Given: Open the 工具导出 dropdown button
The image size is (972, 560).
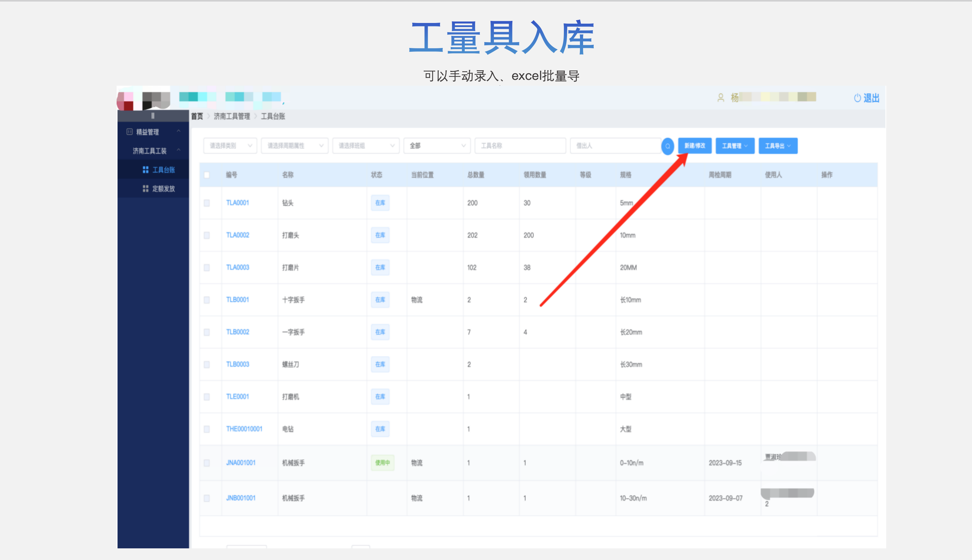Looking at the screenshot, I should (x=778, y=146).
